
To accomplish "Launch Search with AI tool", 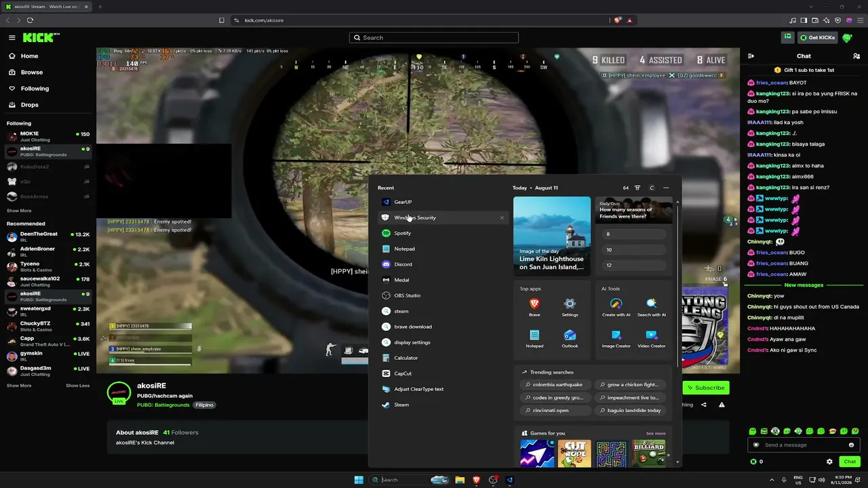I will (652, 307).
